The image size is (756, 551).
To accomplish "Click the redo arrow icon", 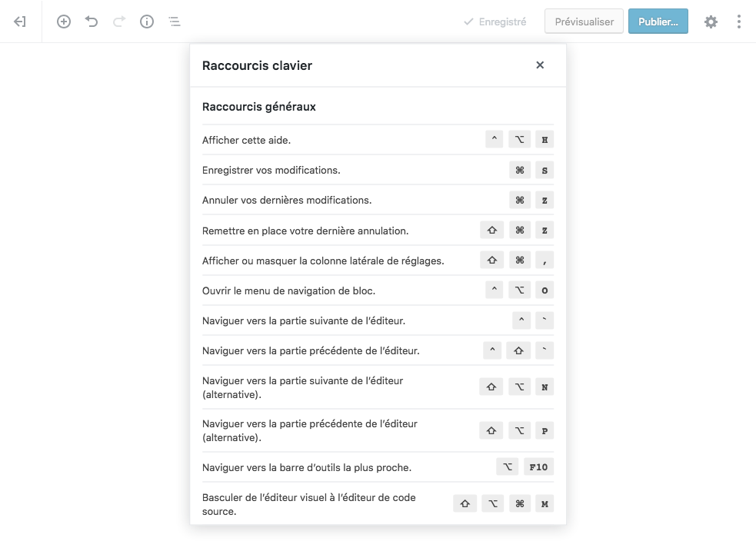I will (119, 22).
